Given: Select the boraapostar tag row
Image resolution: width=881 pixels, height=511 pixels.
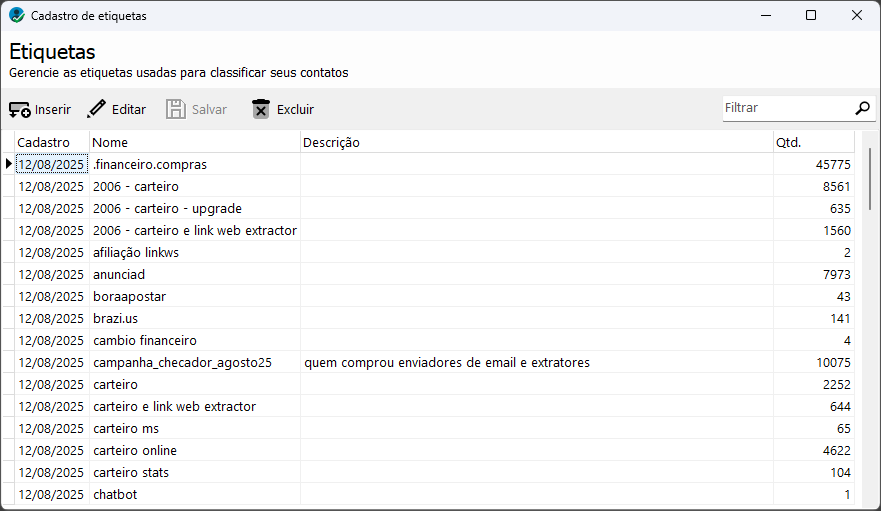Looking at the screenshot, I should coord(435,296).
